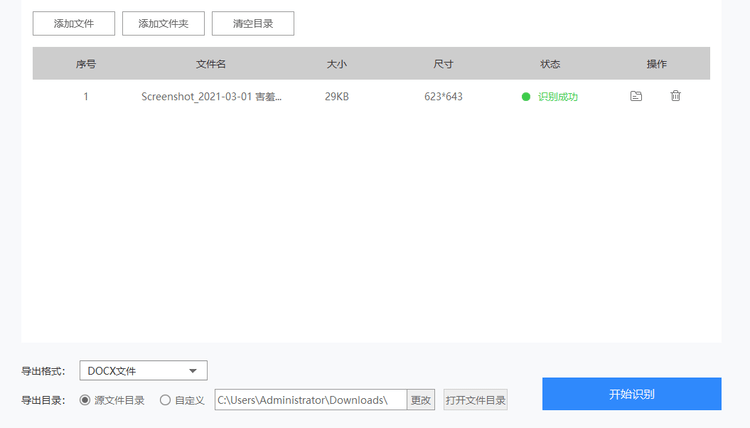Click the 序号 column header

coord(86,64)
